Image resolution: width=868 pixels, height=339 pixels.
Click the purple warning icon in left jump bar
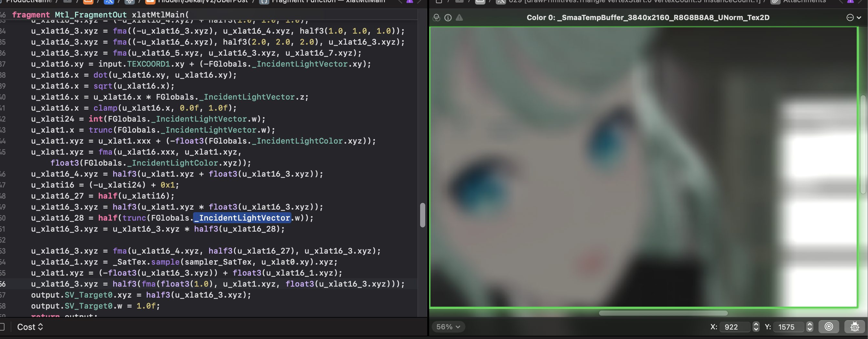[409, 1]
